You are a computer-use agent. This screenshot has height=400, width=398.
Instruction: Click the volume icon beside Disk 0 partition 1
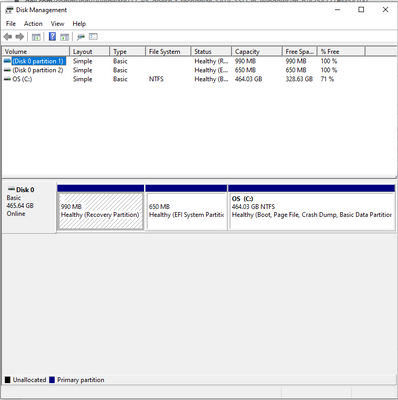tap(7, 61)
